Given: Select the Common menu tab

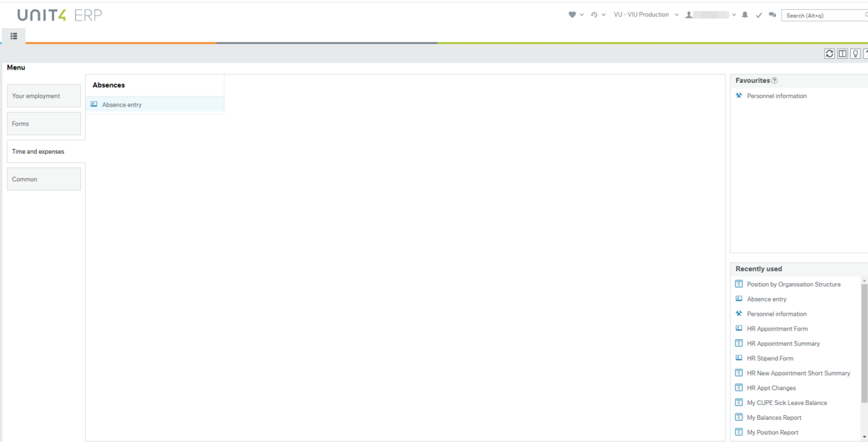Looking at the screenshot, I should pos(44,179).
